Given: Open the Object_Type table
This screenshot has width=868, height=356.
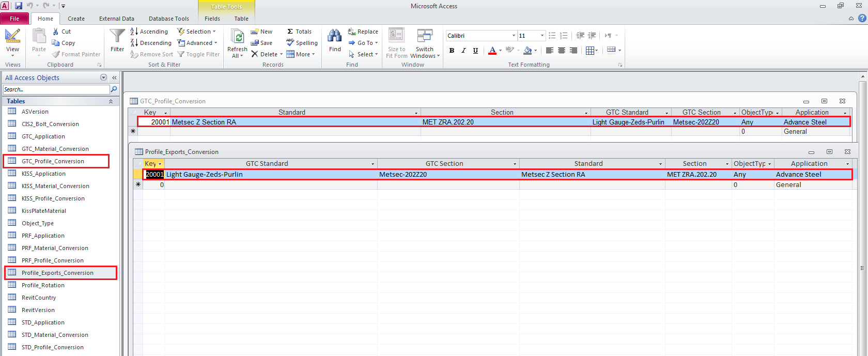Looking at the screenshot, I should [x=38, y=223].
